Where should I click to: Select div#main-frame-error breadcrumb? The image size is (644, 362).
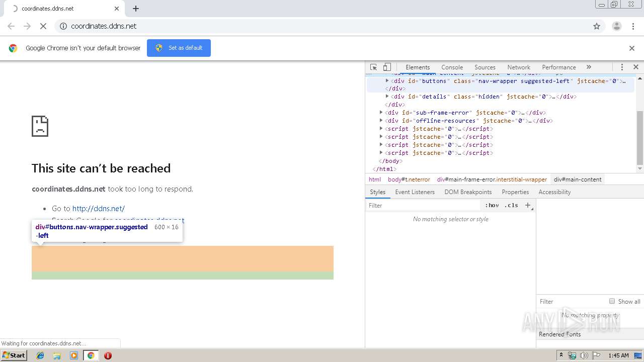click(492, 179)
